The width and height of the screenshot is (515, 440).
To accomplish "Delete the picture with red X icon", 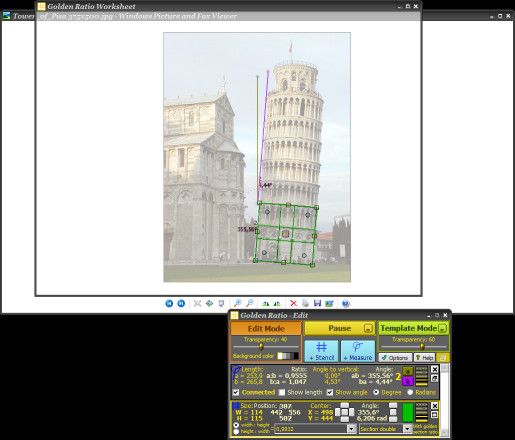I will 293,303.
